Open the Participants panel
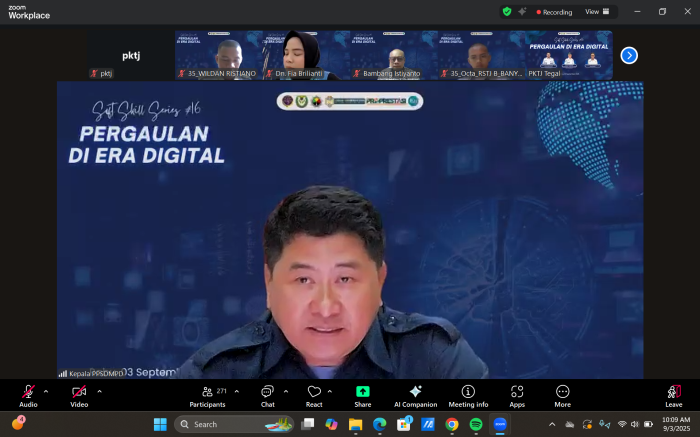 [207, 394]
